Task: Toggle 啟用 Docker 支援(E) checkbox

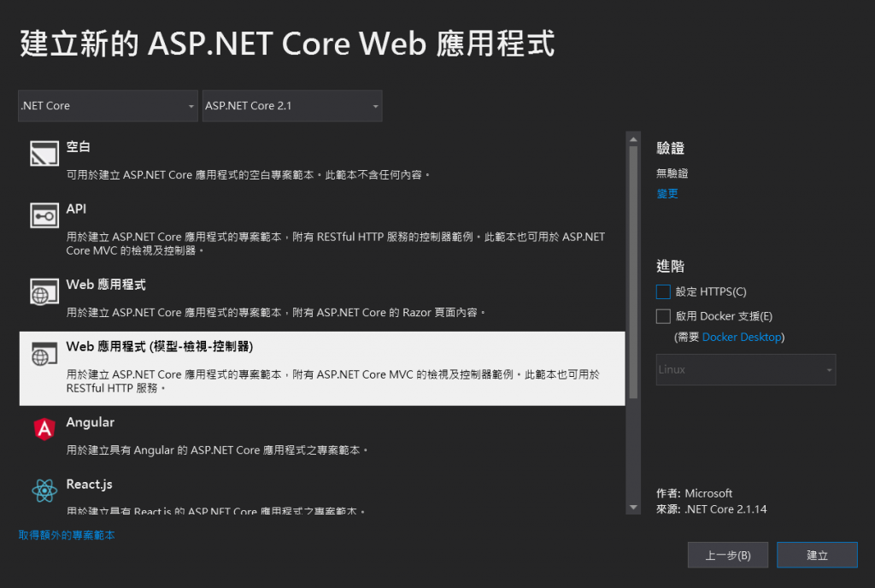Action: pyautogui.click(x=663, y=316)
